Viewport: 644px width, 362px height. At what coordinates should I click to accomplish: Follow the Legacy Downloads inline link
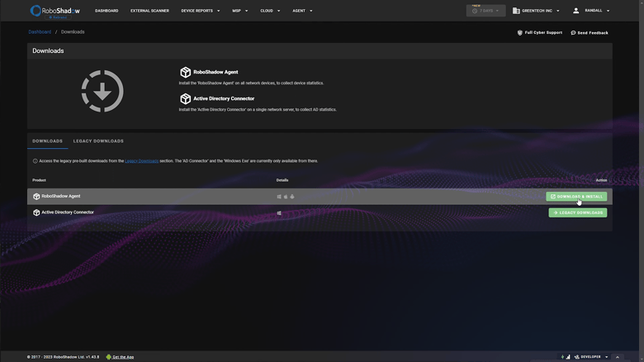pyautogui.click(x=142, y=161)
